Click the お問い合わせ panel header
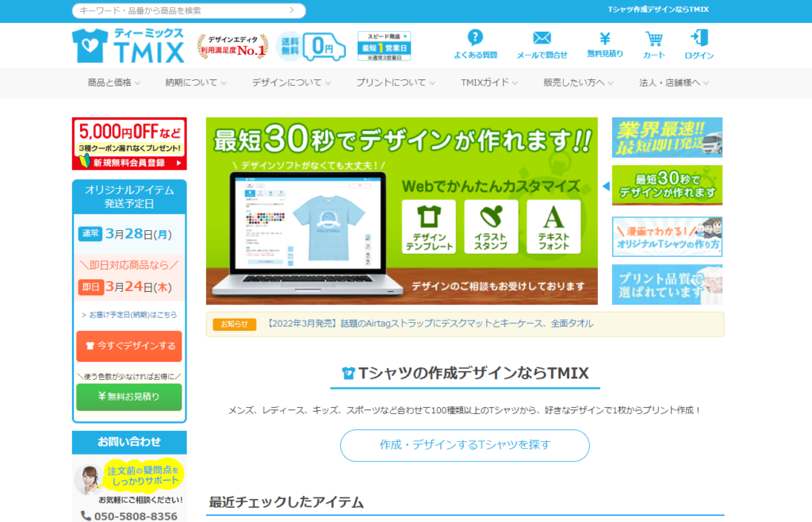The width and height of the screenshot is (812, 522). pyautogui.click(x=129, y=442)
